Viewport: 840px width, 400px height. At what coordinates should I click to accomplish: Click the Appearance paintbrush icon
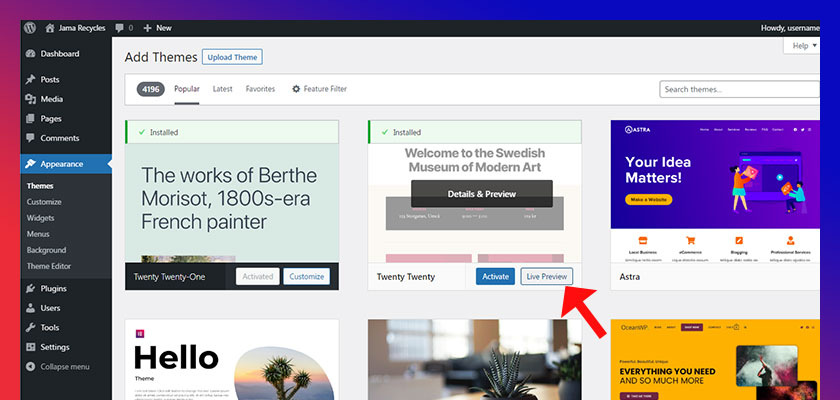31,164
